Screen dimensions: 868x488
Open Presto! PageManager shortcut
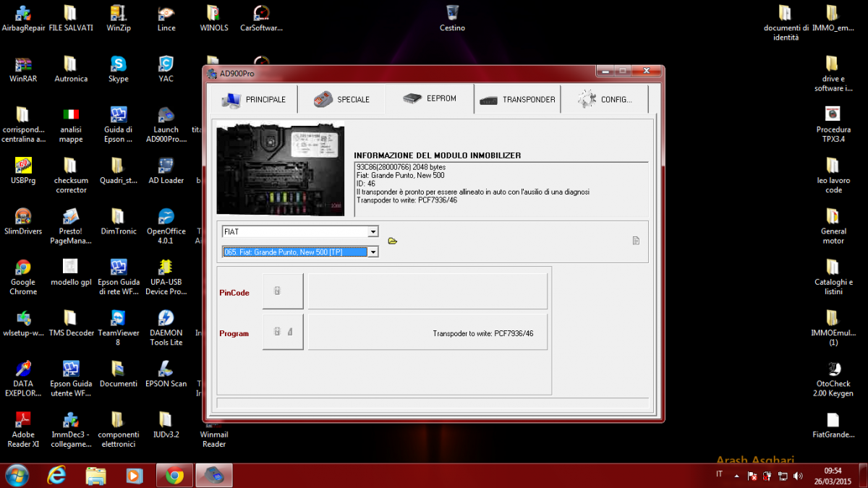pyautogui.click(x=70, y=226)
